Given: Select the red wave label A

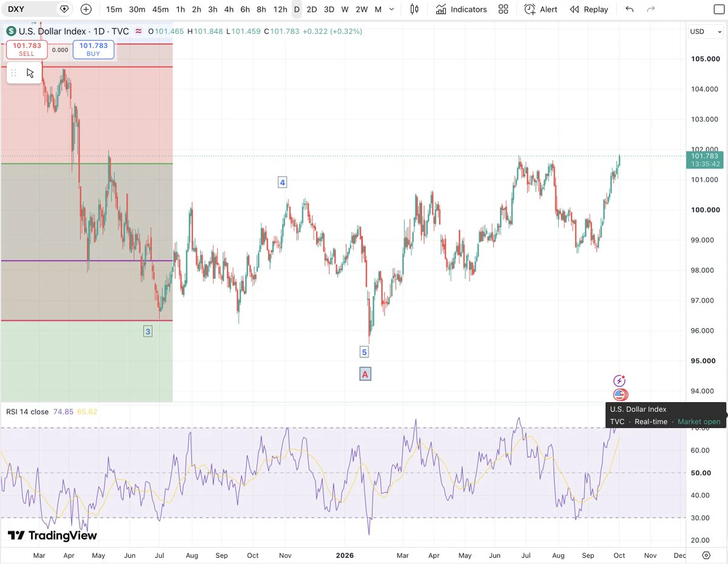Looking at the screenshot, I should tap(365, 374).
